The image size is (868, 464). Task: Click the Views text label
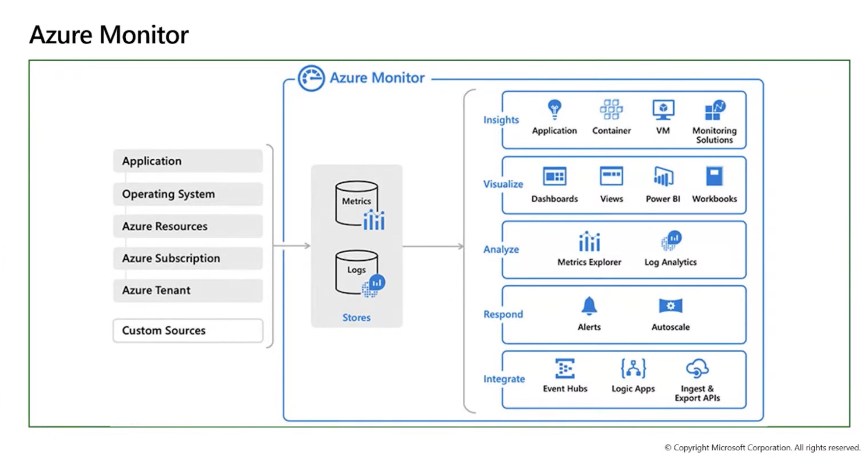(611, 199)
